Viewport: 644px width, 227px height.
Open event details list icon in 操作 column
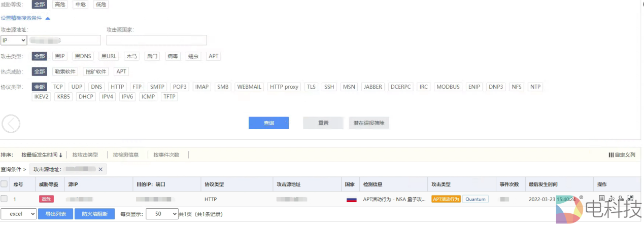(602, 199)
